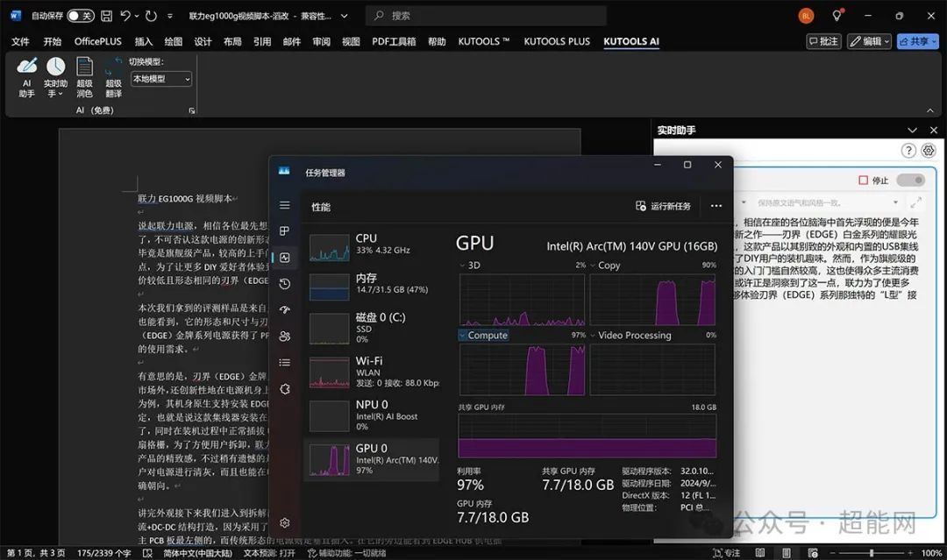Switch to the 插入 ribbon tab
The image size is (947, 560).
143,41
